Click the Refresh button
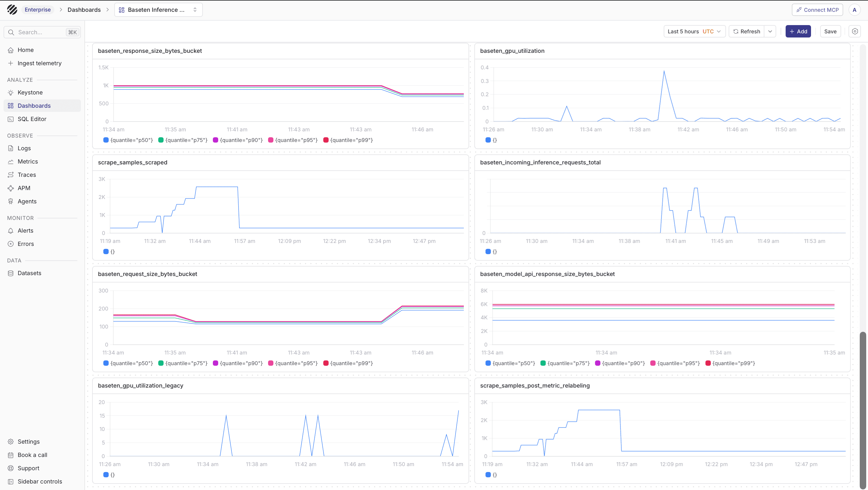This screenshot has width=868, height=490. pyautogui.click(x=747, y=31)
